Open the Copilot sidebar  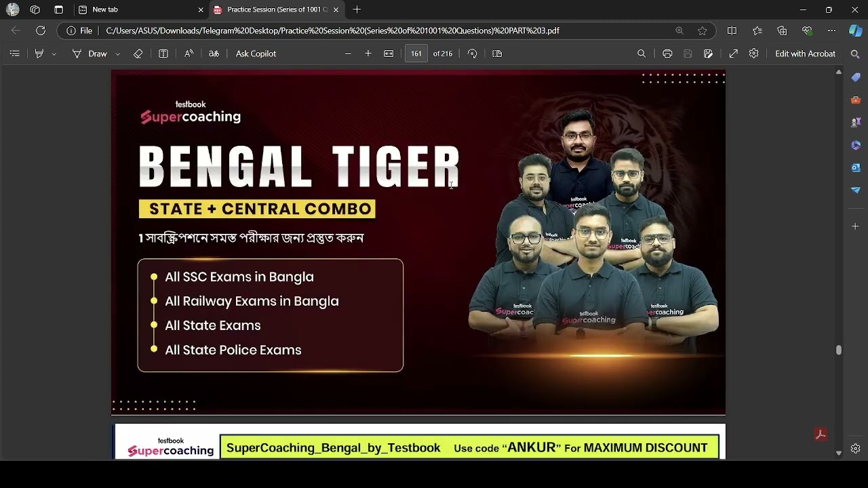pos(856,30)
